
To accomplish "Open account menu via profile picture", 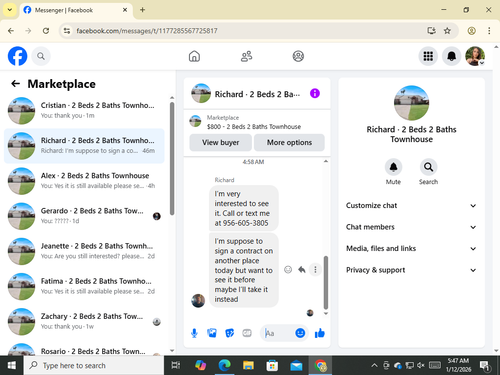I will [x=475, y=56].
